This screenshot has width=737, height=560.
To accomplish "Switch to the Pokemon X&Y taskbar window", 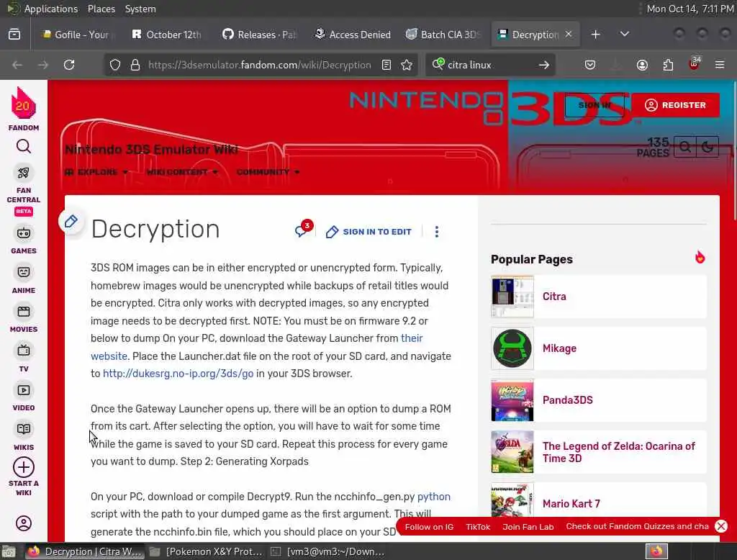I will [207, 551].
